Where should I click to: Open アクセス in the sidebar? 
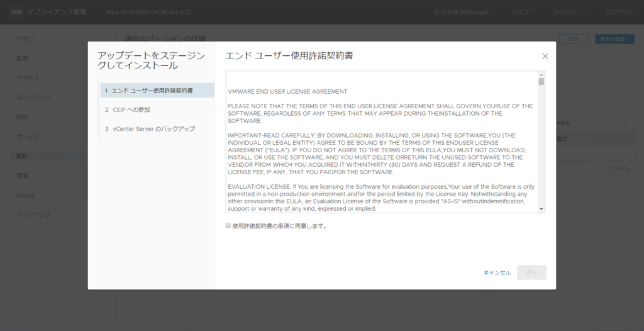(28, 78)
